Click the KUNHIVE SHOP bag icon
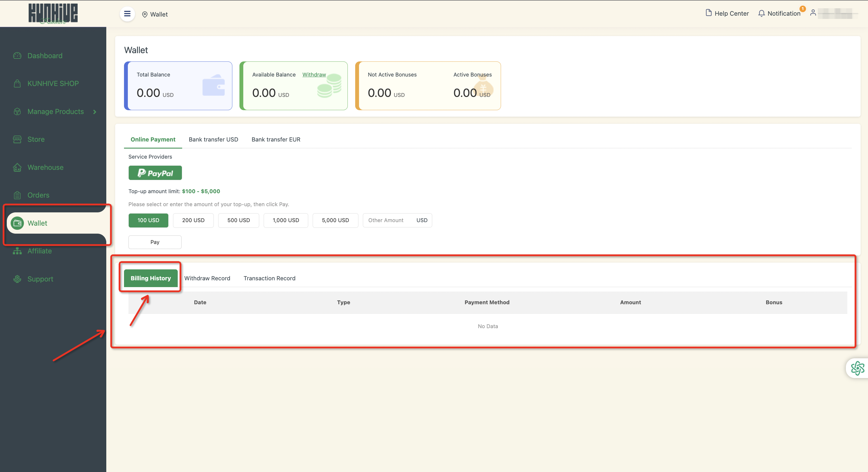The image size is (868, 472). [x=17, y=84]
